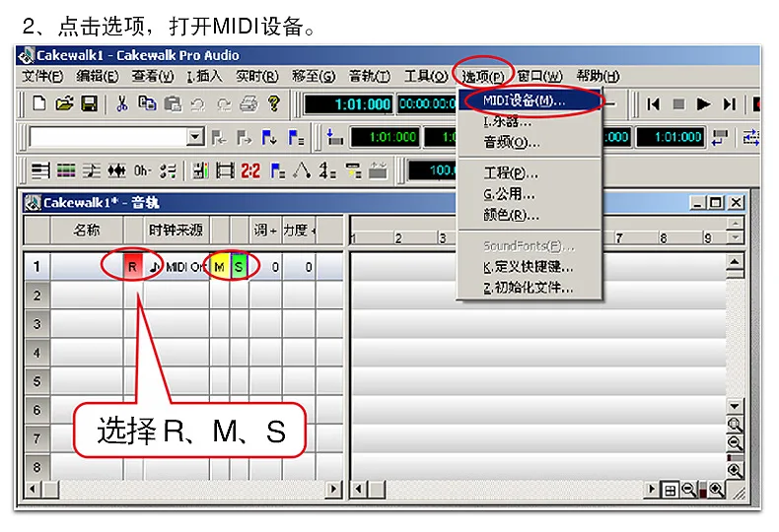
Task: Toggle punch record icon beside green time
Action: coord(334,138)
